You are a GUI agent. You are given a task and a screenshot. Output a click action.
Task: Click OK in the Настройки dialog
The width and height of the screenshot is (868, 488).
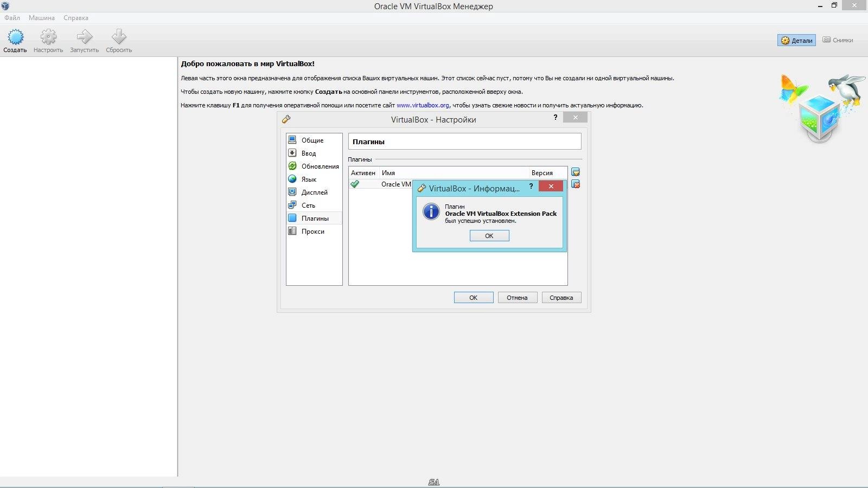coord(474,298)
